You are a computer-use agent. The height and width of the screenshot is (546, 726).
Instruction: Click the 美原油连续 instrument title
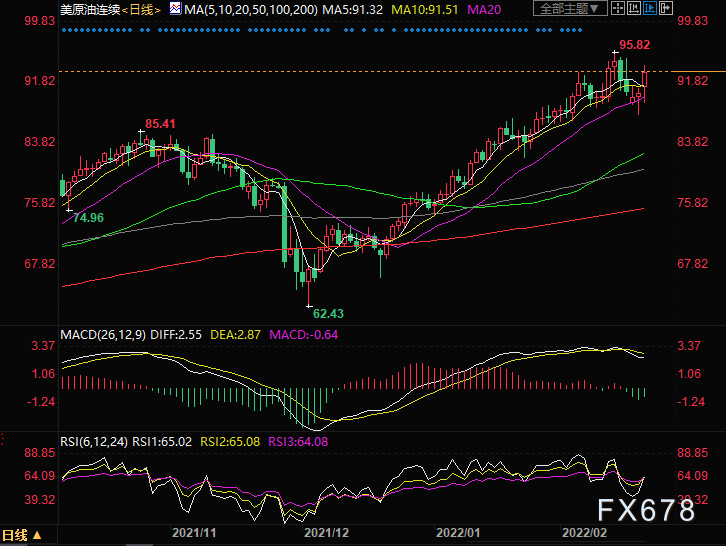point(90,9)
